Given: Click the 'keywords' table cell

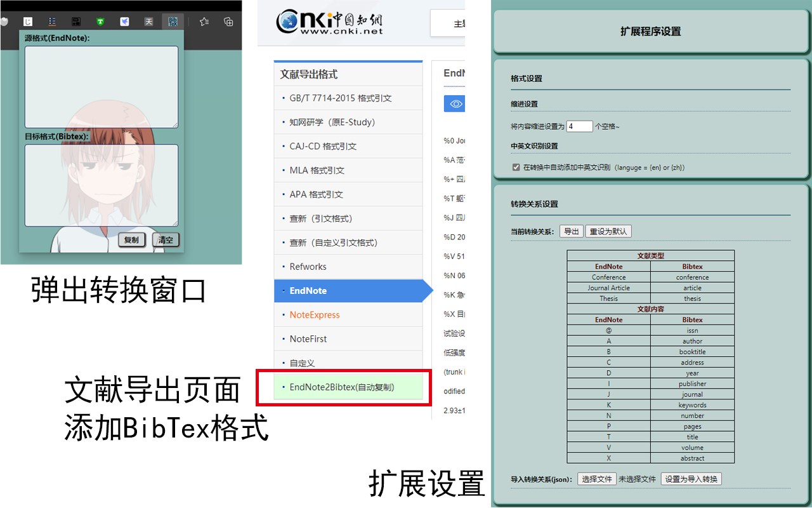Looking at the screenshot, I should click(692, 405).
